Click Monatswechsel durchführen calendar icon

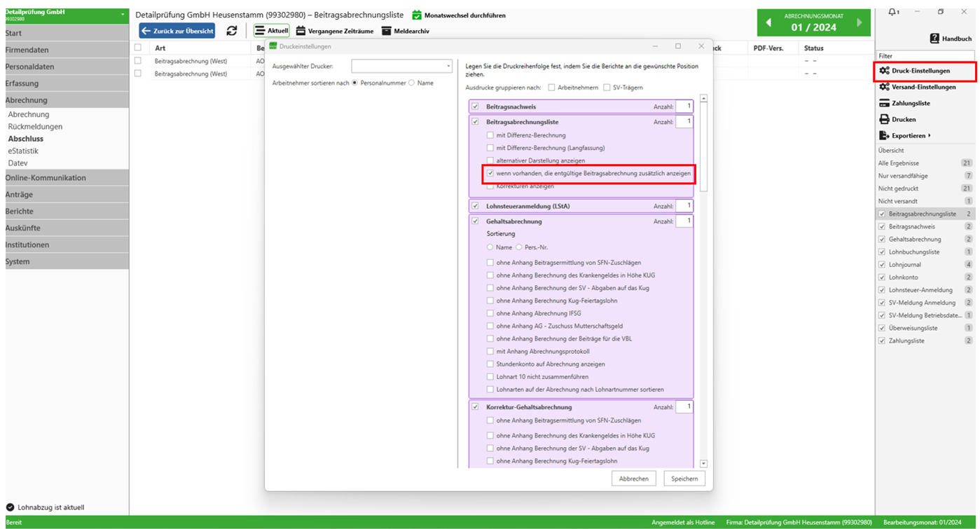tap(417, 15)
